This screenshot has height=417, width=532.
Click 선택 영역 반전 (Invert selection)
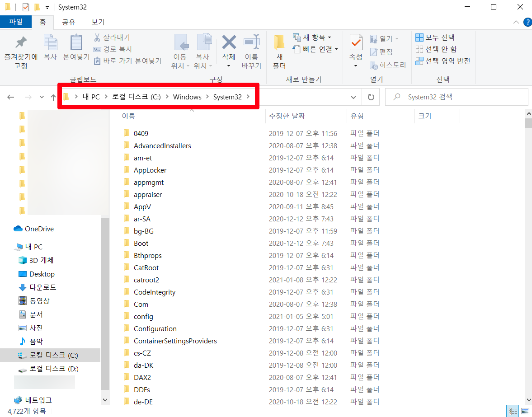pyautogui.click(x=443, y=61)
